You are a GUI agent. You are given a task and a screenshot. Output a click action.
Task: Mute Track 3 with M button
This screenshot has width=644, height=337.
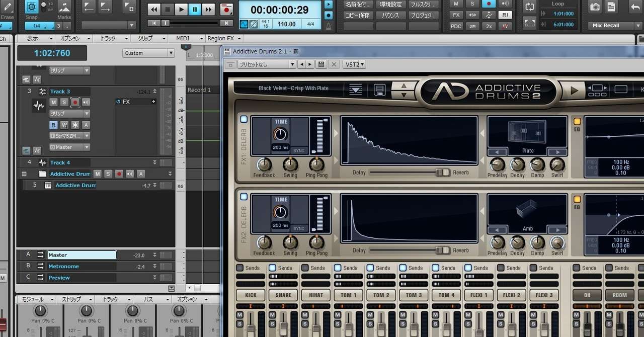pyautogui.click(x=54, y=102)
